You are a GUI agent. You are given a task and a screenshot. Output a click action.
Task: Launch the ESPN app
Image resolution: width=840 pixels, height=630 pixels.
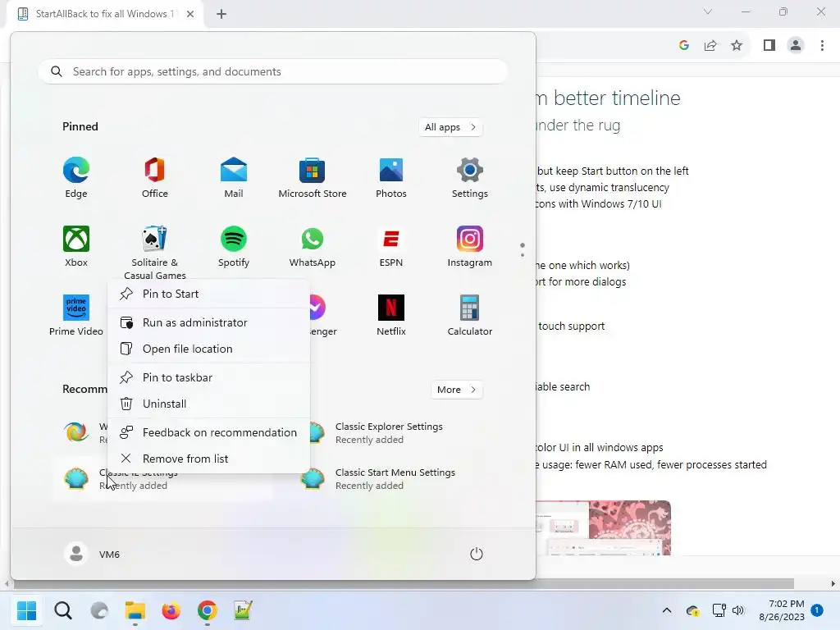point(391,247)
